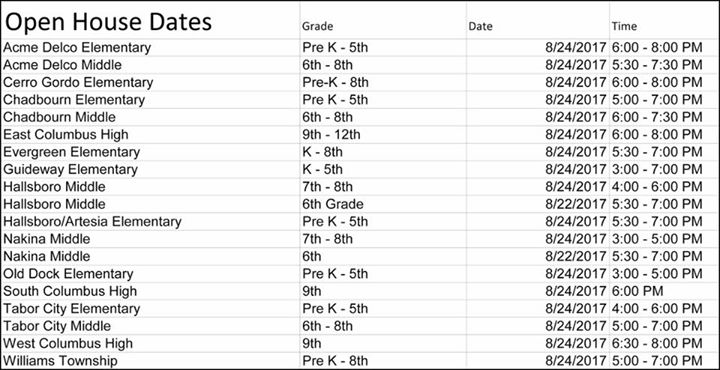Viewport: 720px width, 370px height.
Task: Select the Hallsboro/Artesia Elementary cell
Action: (x=151, y=222)
